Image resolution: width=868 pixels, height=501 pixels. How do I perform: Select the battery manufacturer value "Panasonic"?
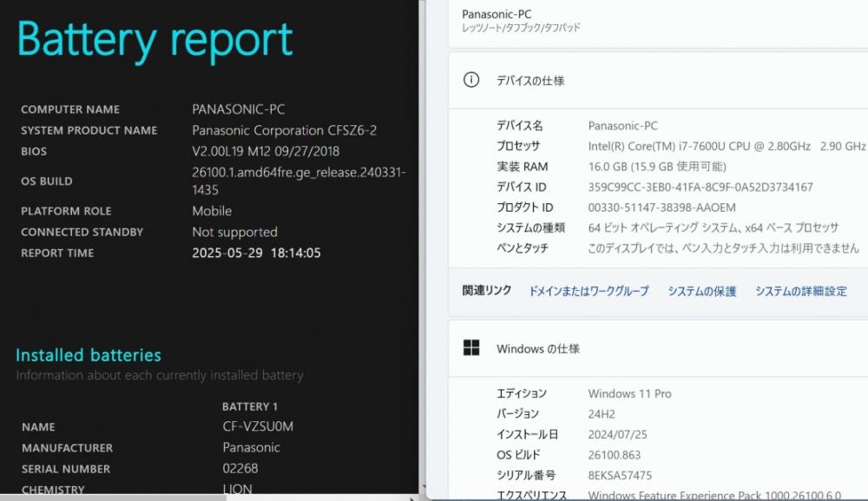(x=252, y=448)
